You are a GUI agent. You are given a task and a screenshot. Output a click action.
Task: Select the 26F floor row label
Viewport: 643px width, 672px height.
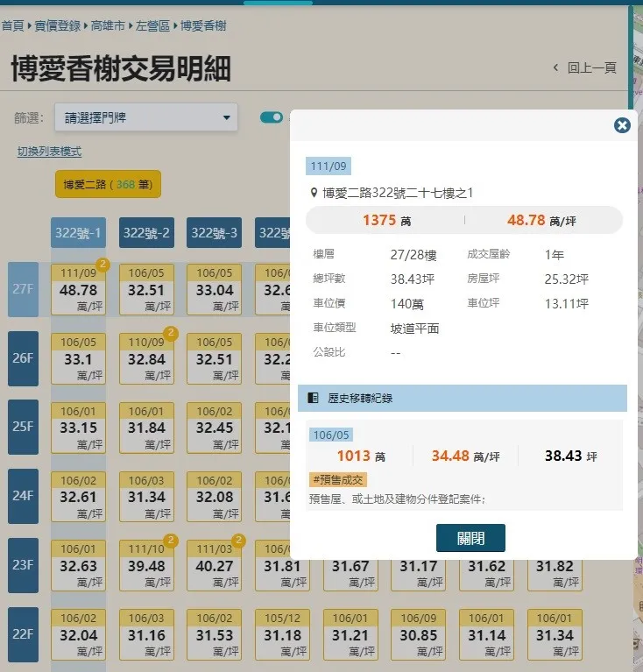point(23,358)
